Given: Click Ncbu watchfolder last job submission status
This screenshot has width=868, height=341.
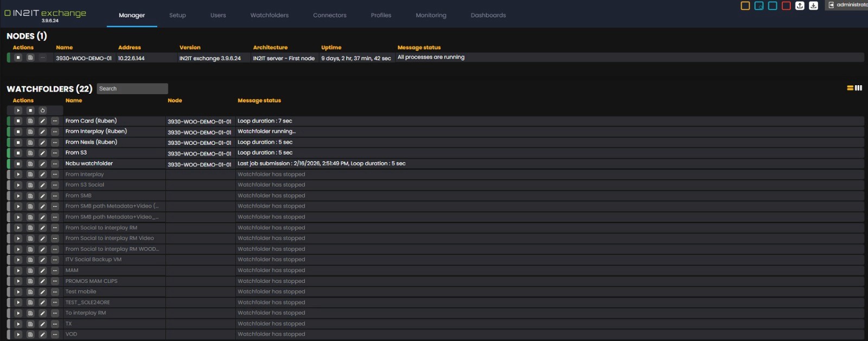Looking at the screenshot, I should tap(321, 163).
